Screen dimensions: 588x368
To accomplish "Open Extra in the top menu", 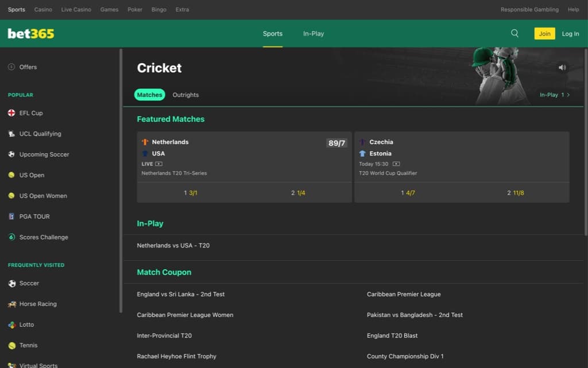I will [182, 9].
